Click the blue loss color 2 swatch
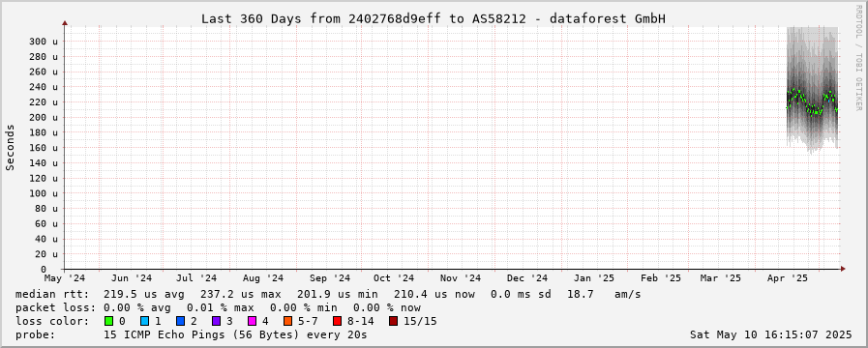The height and width of the screenshot is (348, 868). (180, 321)
